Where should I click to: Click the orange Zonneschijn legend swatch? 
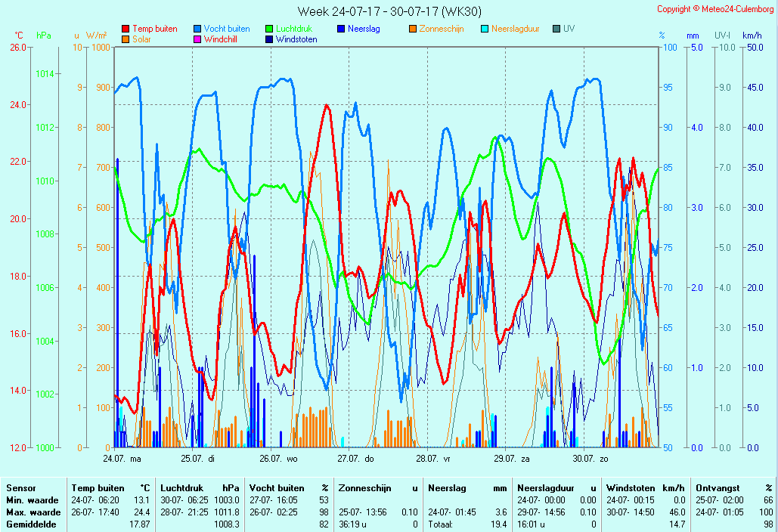click(413, 29)
